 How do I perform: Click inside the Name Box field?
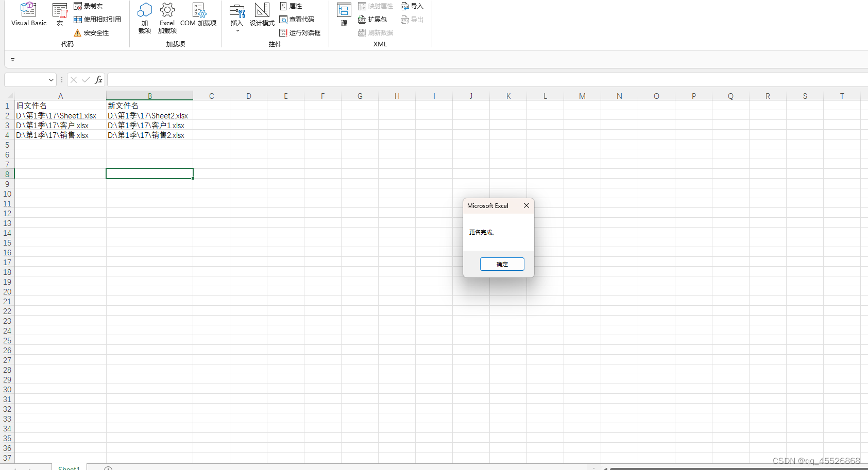click(26, 80)
